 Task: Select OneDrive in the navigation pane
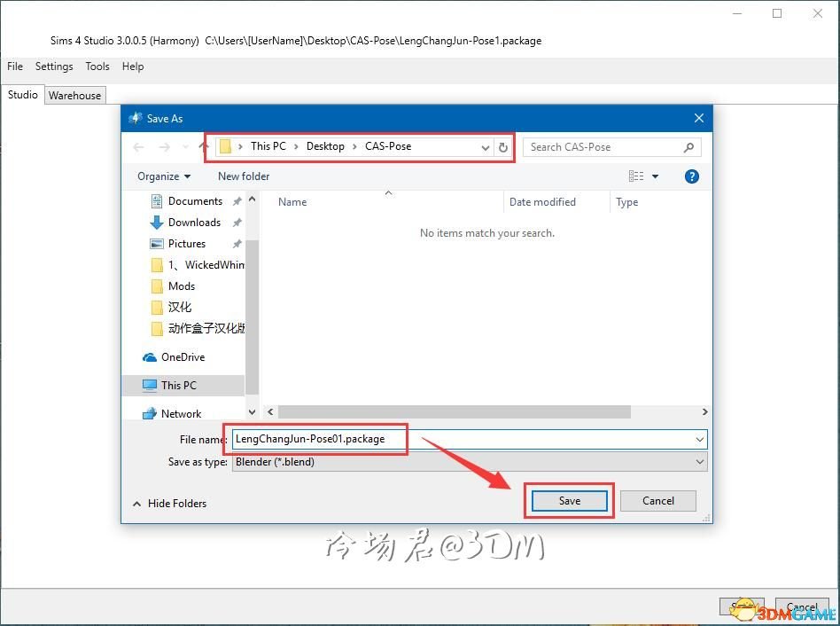[183, 357]
